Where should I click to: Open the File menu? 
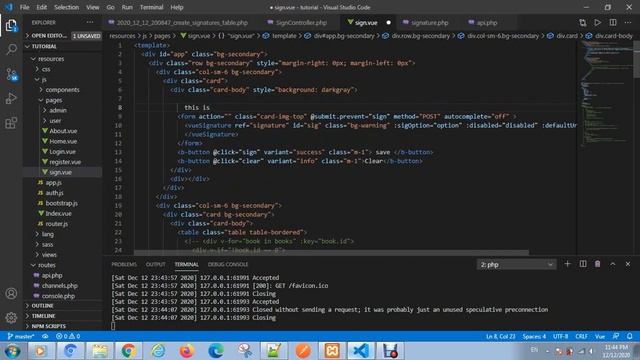click(x=24, y=7)
